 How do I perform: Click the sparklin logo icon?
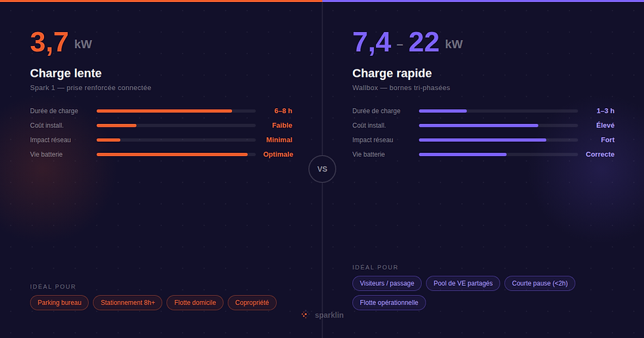305,314
